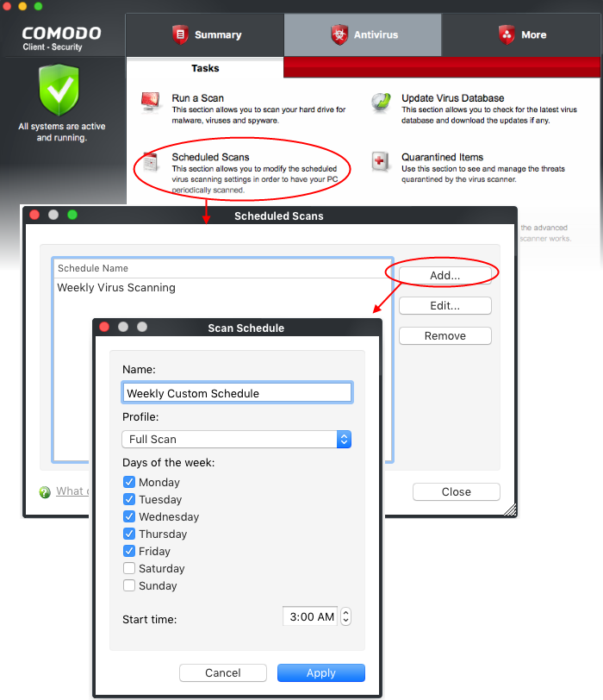Close the Scan Schedule dialog red button
This screenshot has width=603, height=700.
click(104, 327)
